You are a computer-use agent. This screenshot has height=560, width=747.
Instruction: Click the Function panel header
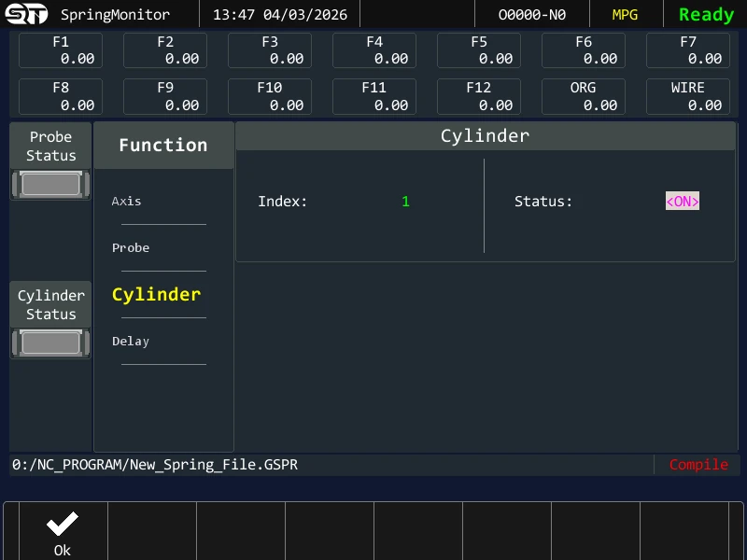pyautogui.click(x=163, y=146)
